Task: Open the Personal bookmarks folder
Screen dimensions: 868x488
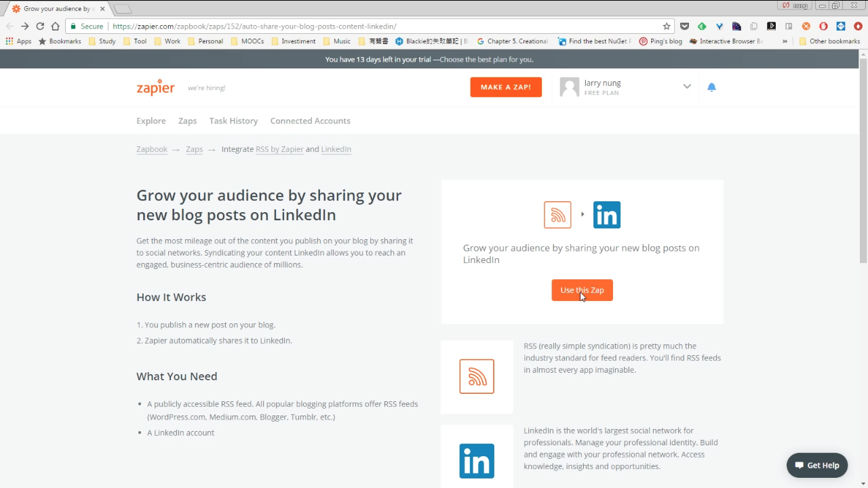Action: pos(205,41)
